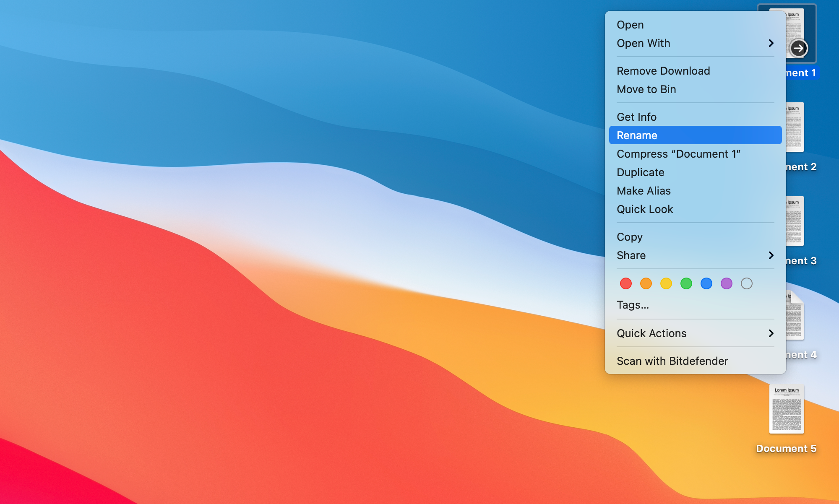839x504 pixels.
Task: Apply the yellow tag color
Action: (x=666, y=283)
